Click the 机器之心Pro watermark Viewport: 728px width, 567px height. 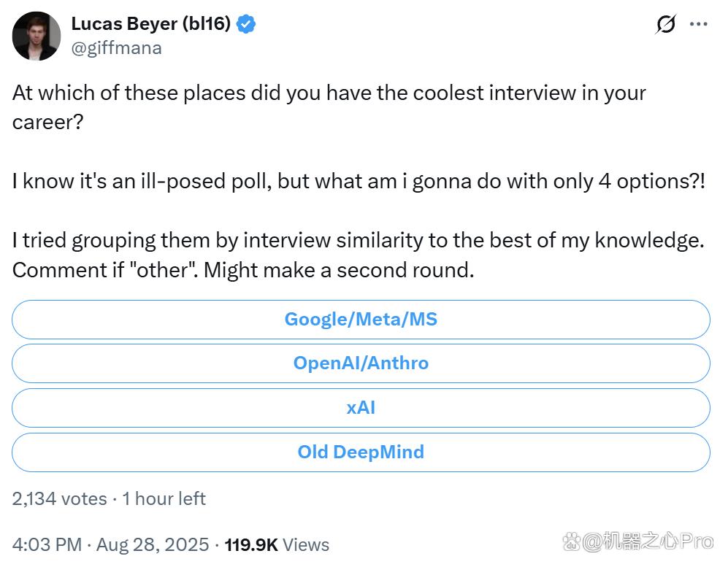point(648,541)
